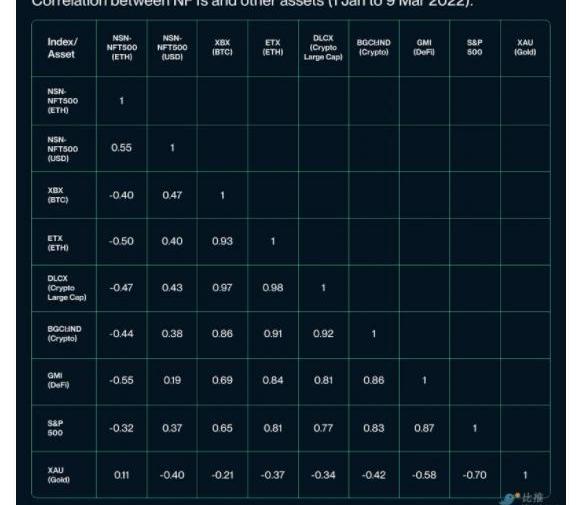Select the -0.58 Gold-GMI correlation cell
This screenshot has width=582, height=505.
[x=424, y=475]
